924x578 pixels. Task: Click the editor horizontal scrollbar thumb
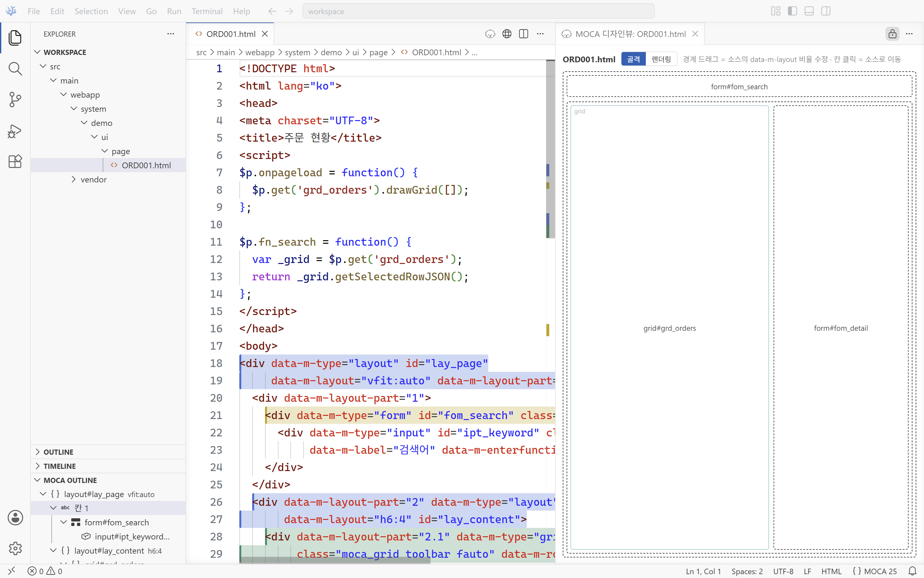[x=335, y=560]
